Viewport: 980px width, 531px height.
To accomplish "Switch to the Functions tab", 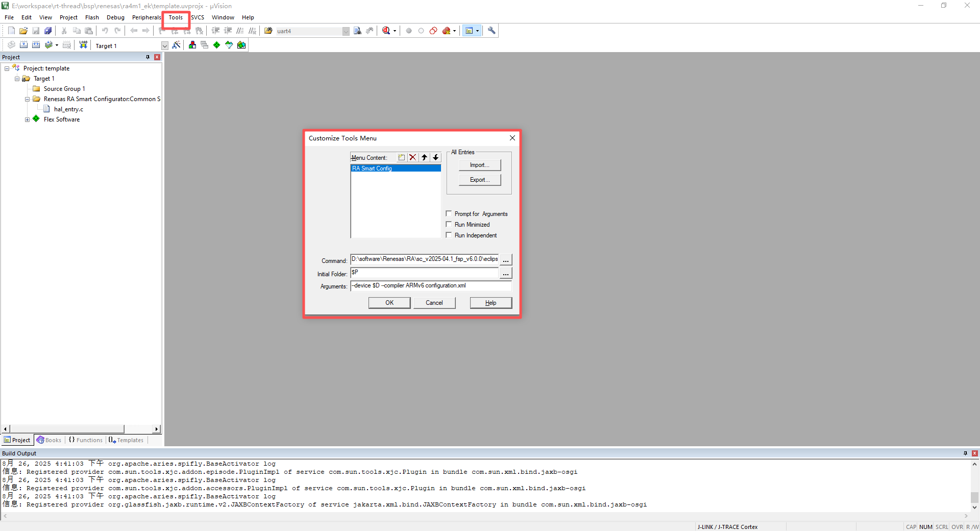I will [86, 440].
